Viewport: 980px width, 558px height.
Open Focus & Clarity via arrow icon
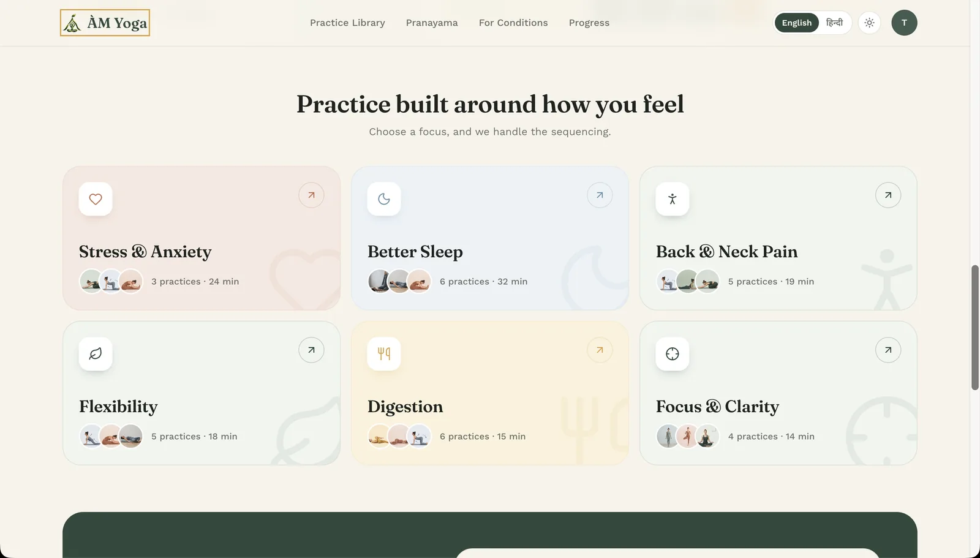(888, 350)
